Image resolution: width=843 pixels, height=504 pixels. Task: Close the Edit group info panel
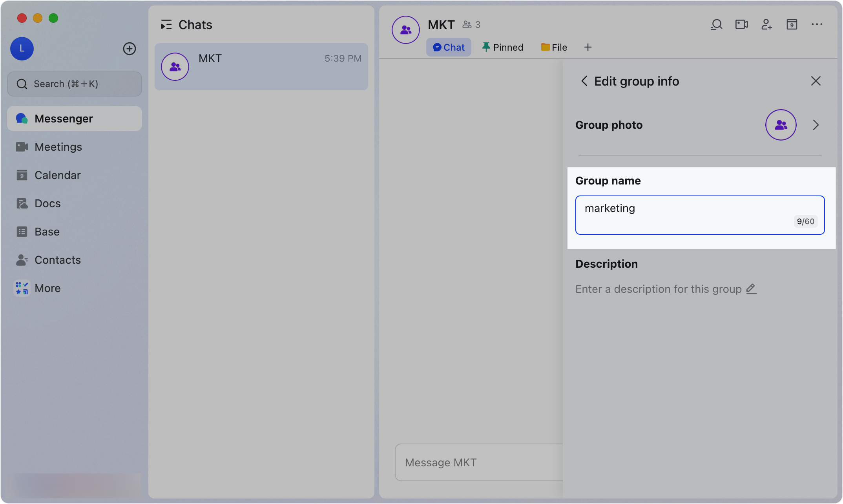[x=816, y=81]
